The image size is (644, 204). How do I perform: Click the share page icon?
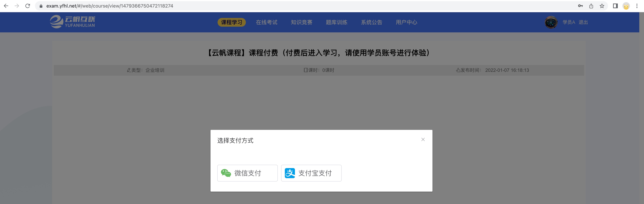(x=591, y=6)
